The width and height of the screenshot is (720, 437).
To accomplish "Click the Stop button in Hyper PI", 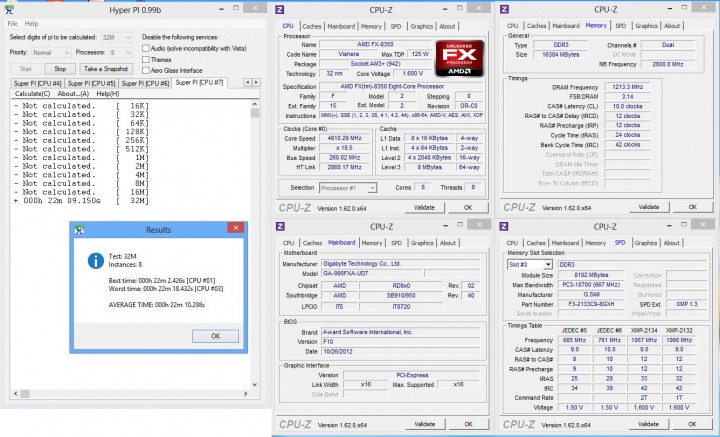I will pos(60,69).
